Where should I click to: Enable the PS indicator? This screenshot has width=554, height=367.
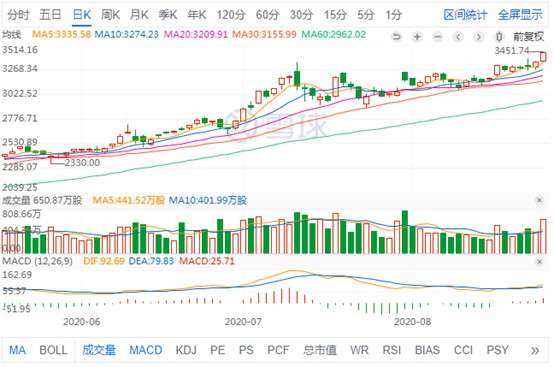click(246, 350)
